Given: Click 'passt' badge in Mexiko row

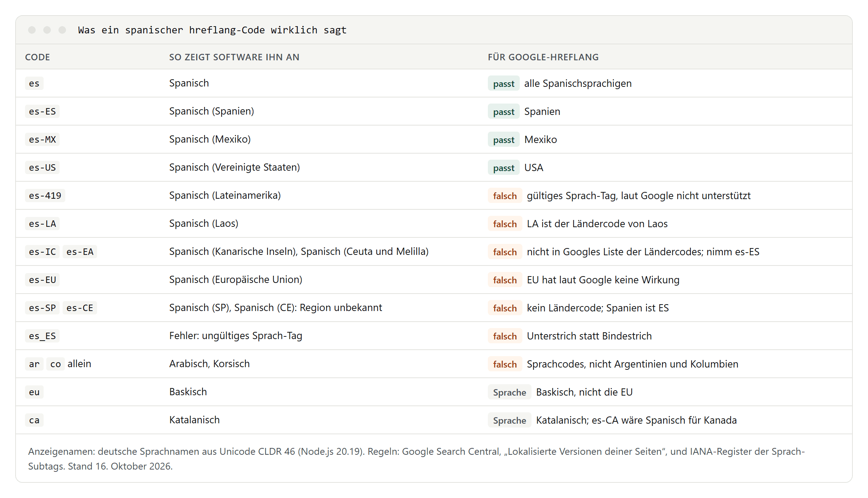Looking at the screenshot, I should 503,140.
